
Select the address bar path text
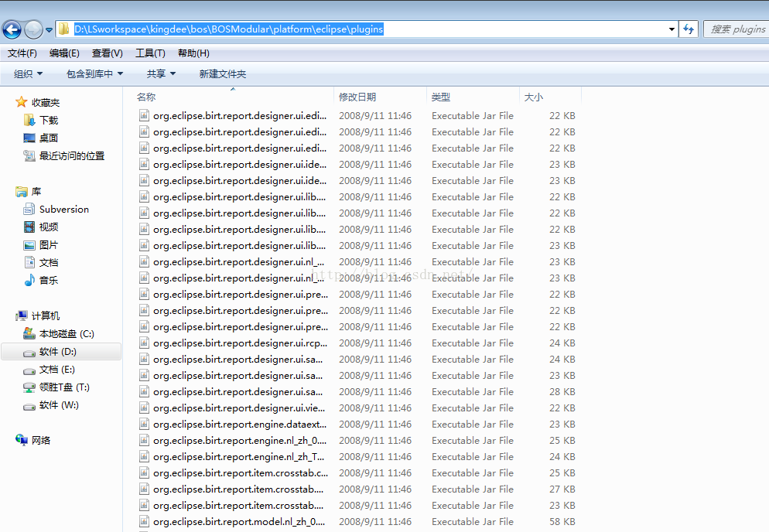228,29
